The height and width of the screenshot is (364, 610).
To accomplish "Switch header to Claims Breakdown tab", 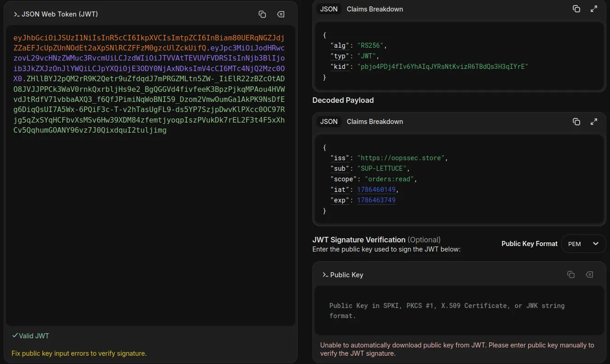I will [x=375, y=9].
